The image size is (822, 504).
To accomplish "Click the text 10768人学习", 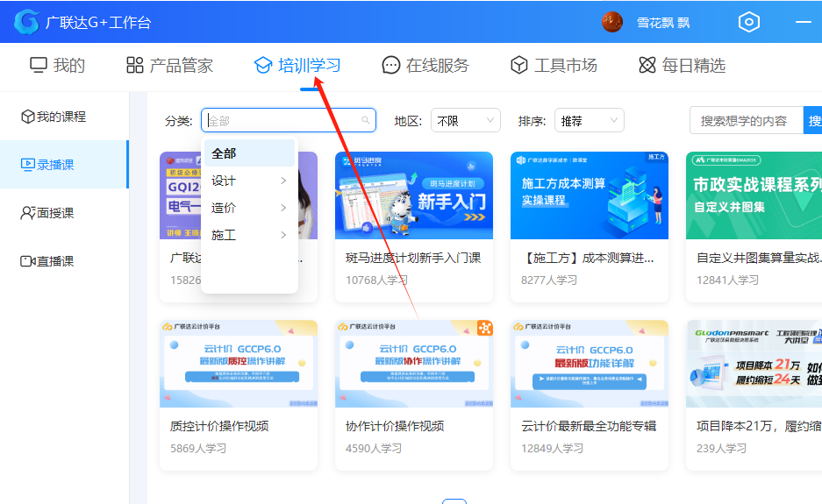I will click(376, 280).
